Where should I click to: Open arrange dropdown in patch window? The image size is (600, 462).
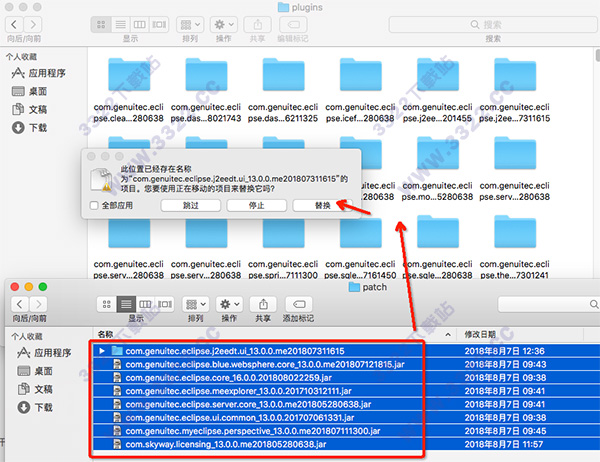[196, 304]
